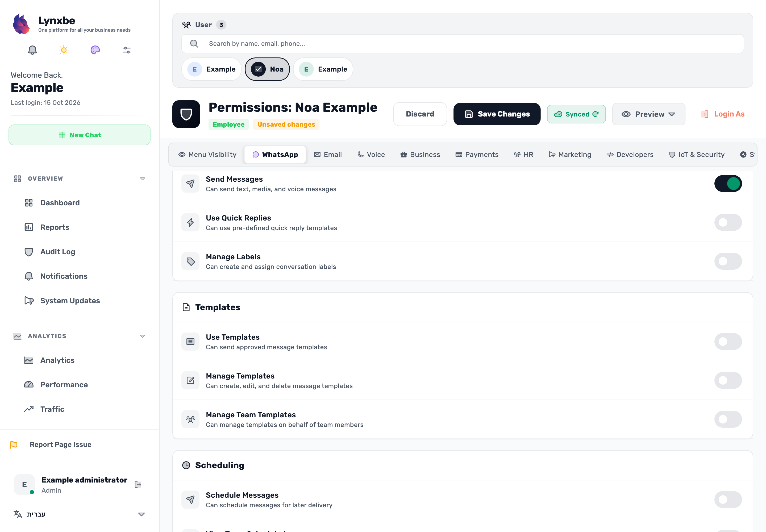Click the Manage Labels tag icon

pyautogui.click(x=190, y=261)
